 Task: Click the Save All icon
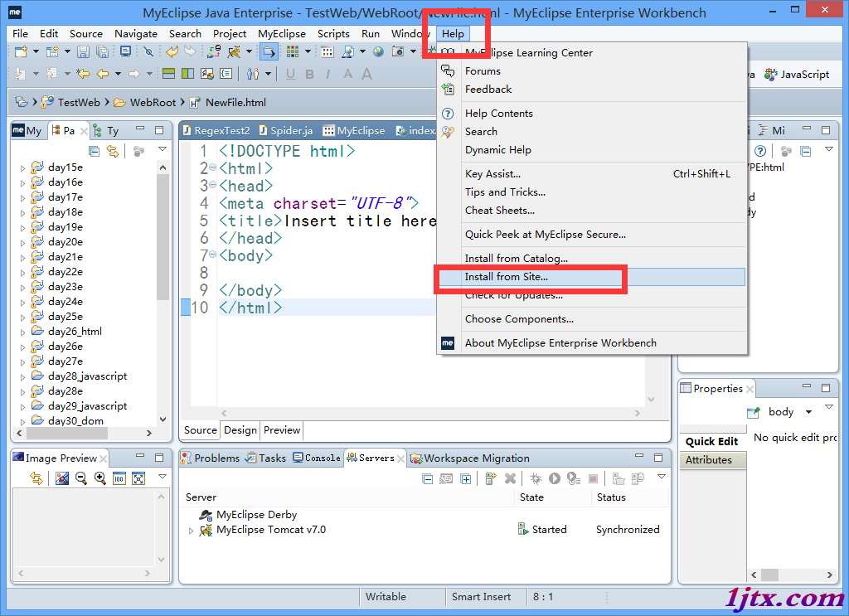pos(102,51)
